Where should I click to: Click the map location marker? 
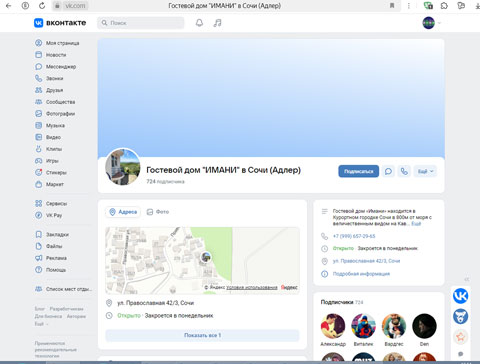coord(206,257)
